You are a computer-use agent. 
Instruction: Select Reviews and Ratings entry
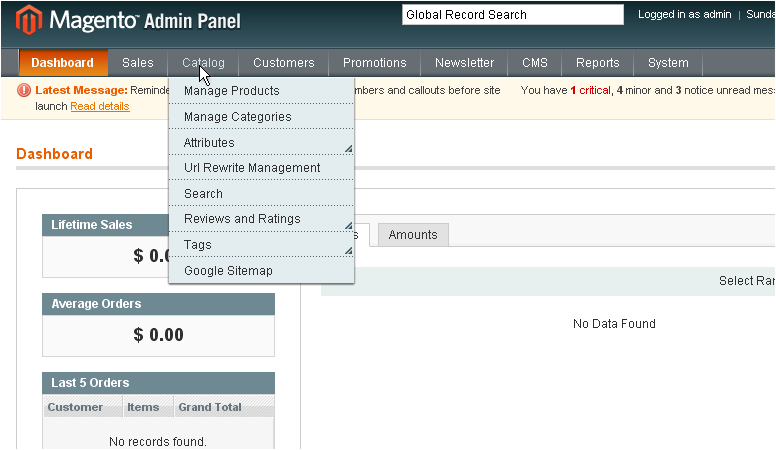pos(261,219)
